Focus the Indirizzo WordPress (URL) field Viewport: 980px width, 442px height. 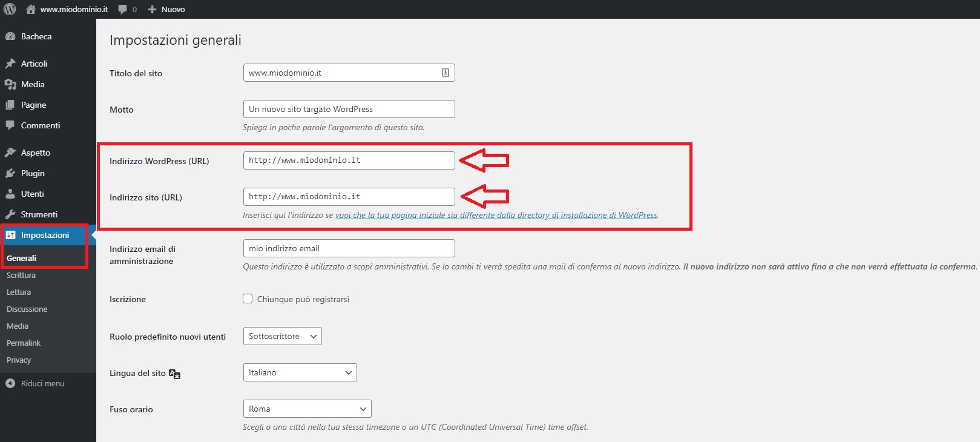[349, 160]
